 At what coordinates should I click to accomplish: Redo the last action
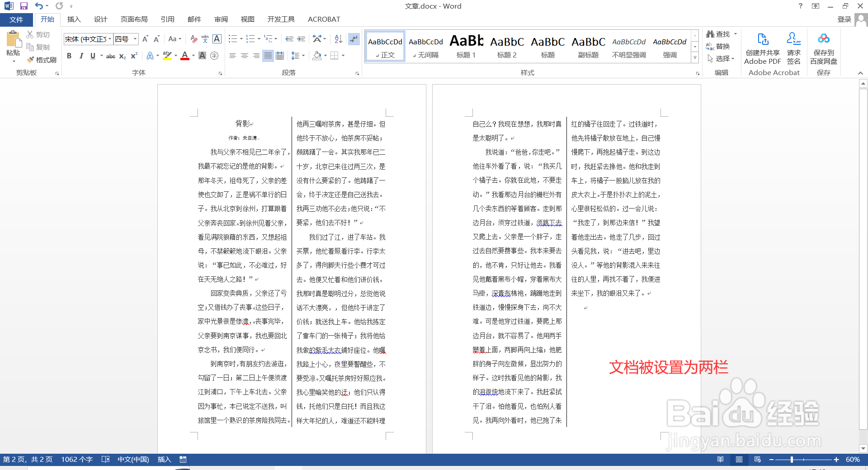(x=59, y=6)
